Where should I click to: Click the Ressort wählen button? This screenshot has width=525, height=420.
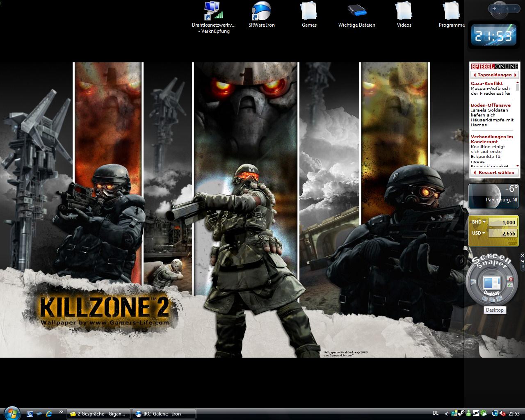pyautogui.click(x=494, y=172)
